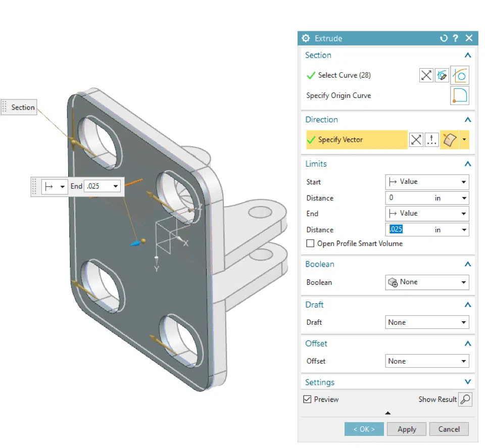Open the Extrude dialog options gear icon
This screenshot has width=485, height=448.
tap(306, 38)
